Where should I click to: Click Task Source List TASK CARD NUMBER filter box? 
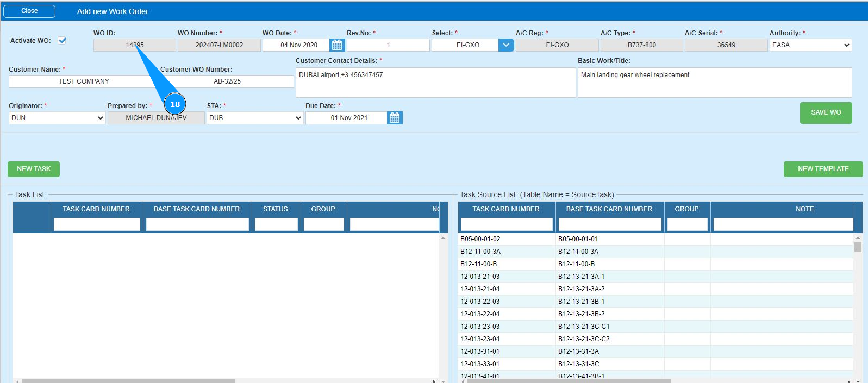pos(507,224)
